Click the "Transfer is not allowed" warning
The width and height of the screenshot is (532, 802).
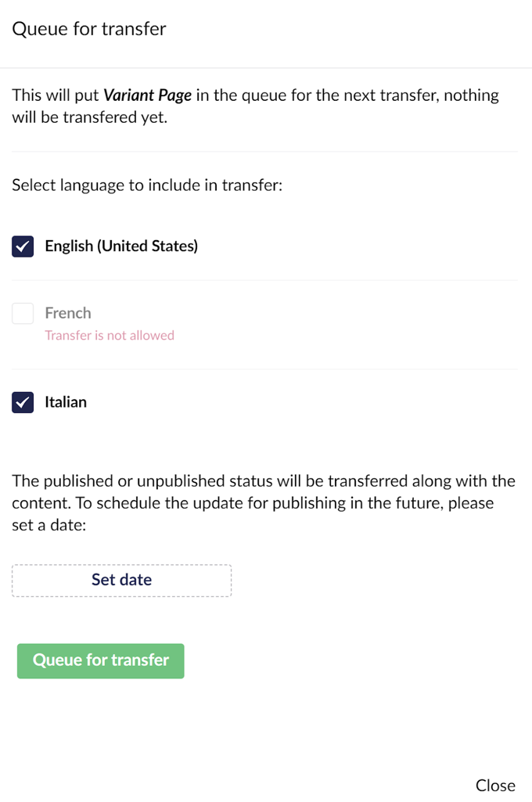[x=110, y=336]
